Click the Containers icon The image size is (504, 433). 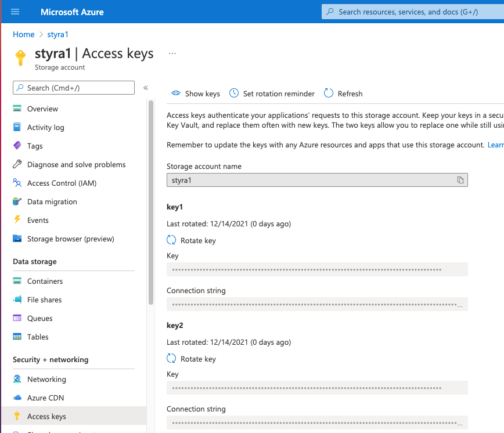(x=17, y=281)
